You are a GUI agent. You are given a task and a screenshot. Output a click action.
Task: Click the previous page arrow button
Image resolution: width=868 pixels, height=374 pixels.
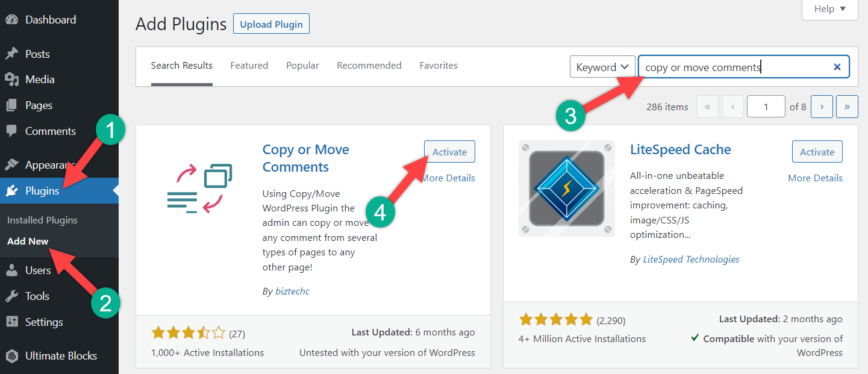pyautogui.click(x=732, y=107)
